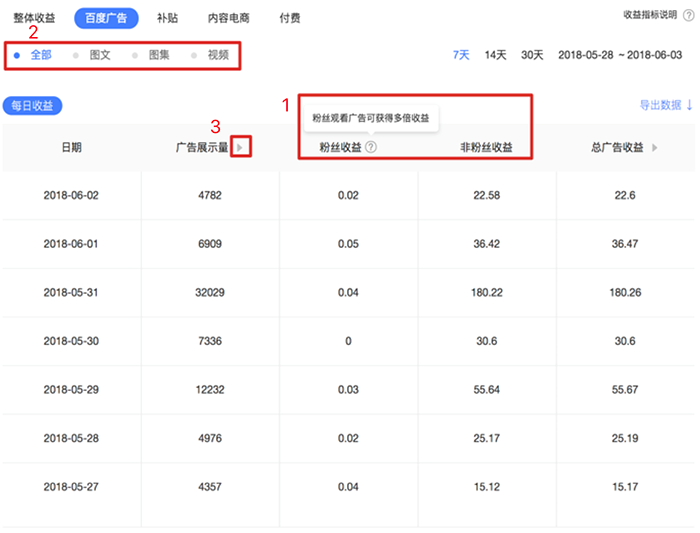
Task: Choose the 30天 time range
Action: tap(532, 55)
